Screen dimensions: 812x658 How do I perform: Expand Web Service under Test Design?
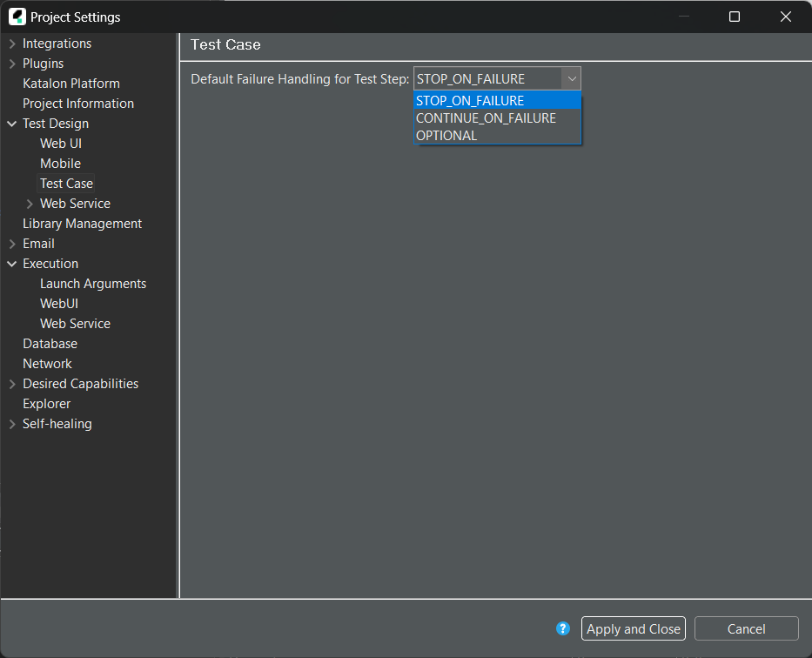30,204
